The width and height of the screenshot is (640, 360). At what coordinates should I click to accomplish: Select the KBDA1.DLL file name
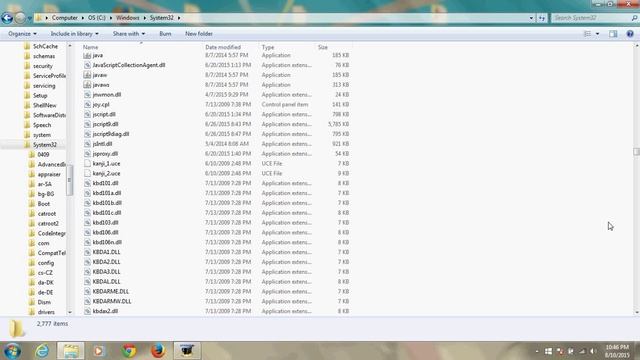coord(106,252)
